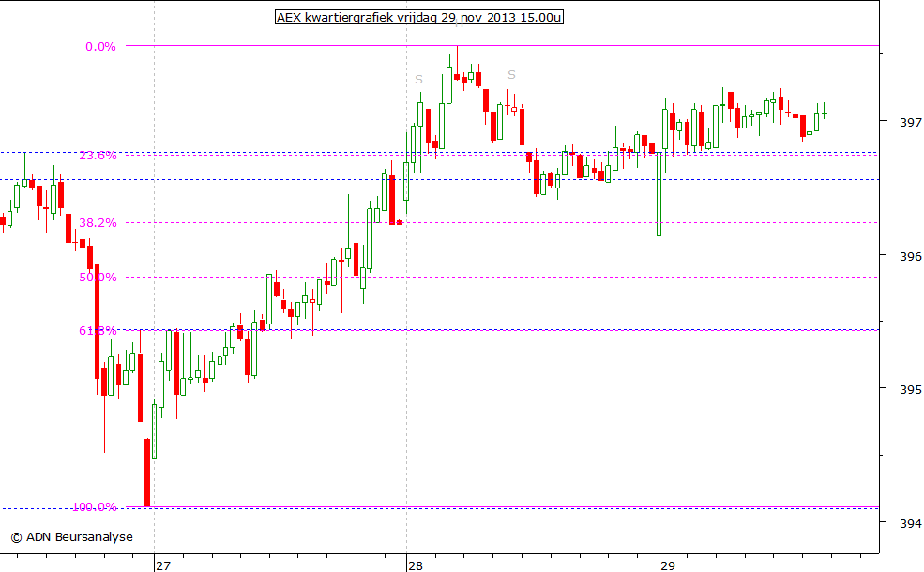Click the "© ADN Beursanalyse" copyright text
The width and height of the screenshot is (924, 572).
(x=72, y=537)
